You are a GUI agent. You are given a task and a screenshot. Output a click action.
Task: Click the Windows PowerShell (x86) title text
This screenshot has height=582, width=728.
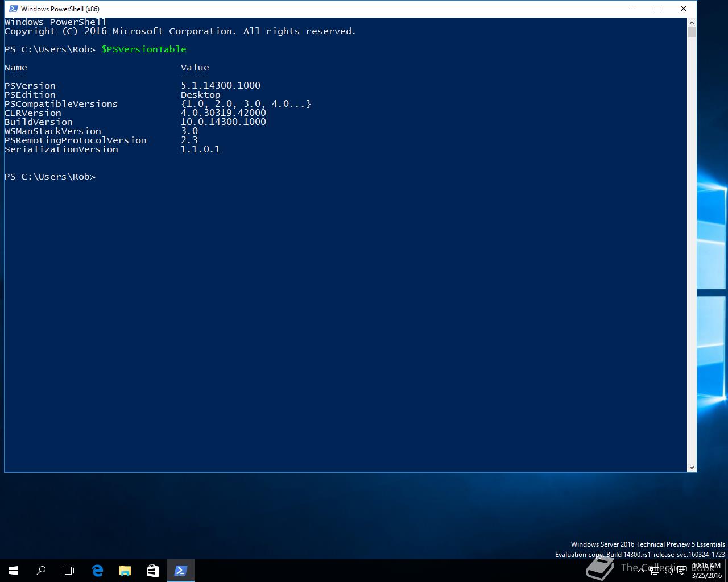(60, 9)
